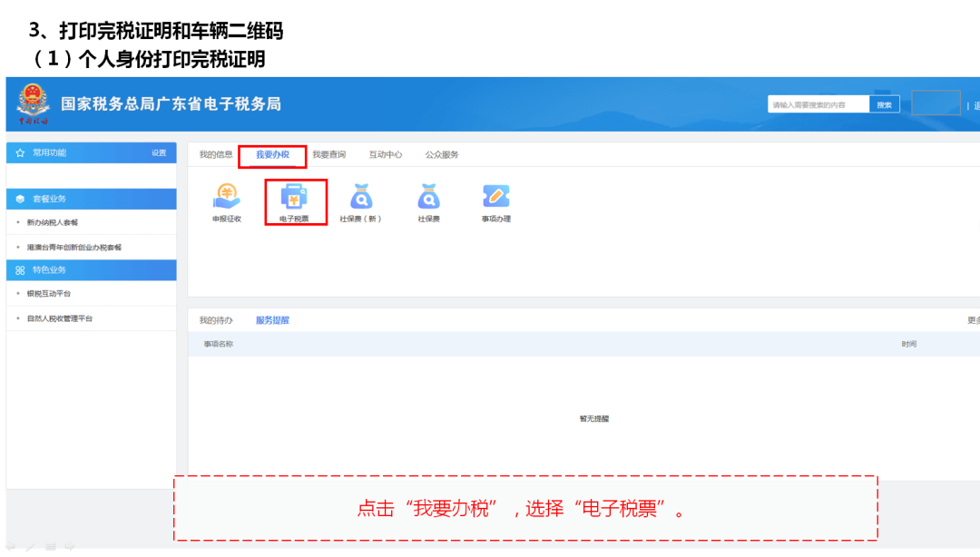Image resolution: width=980 pixels, height=557 pixels.
Task: Click the 事项名称 column header
Action: [218, 344]
